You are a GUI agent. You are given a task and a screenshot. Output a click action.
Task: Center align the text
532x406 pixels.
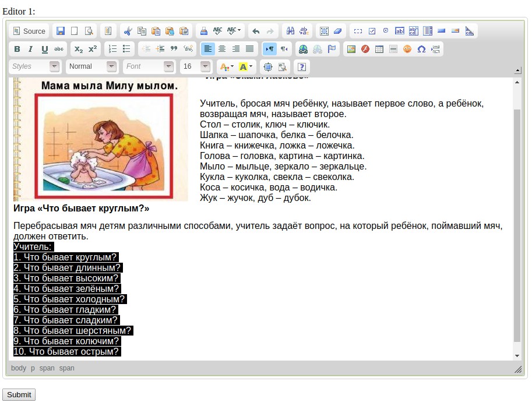(x=222, y=49)
